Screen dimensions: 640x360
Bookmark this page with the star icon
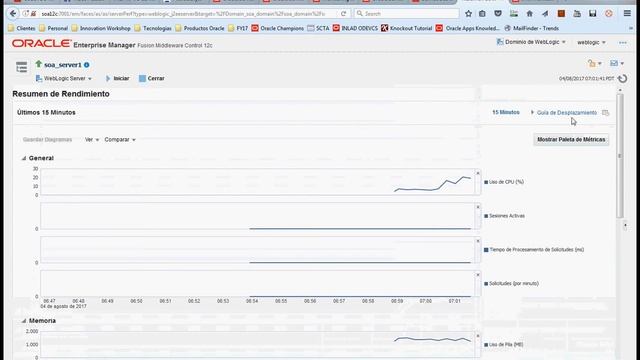pyautogui.click(x=469, y=13)
